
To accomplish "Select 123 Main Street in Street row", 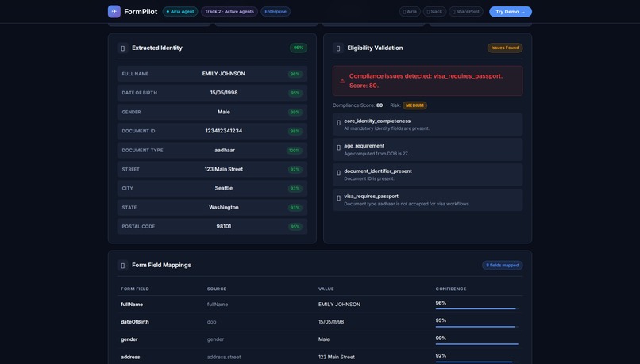I will tap(224, 169).
